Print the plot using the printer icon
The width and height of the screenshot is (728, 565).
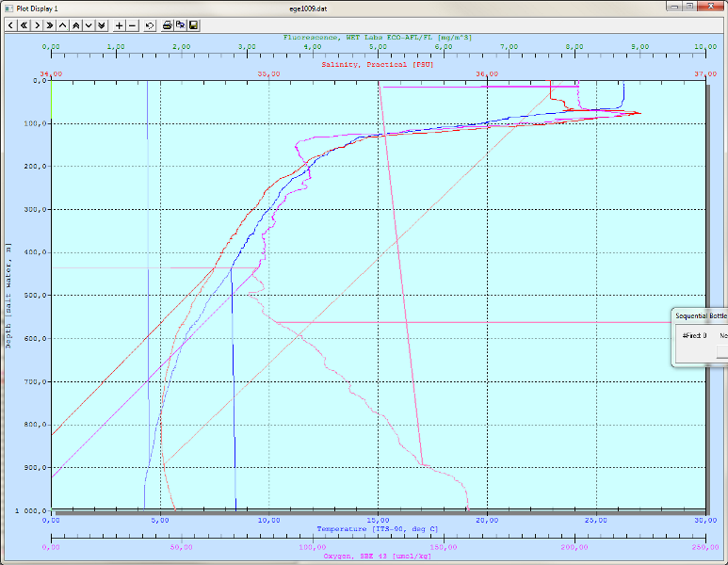(x=167, y=25)
